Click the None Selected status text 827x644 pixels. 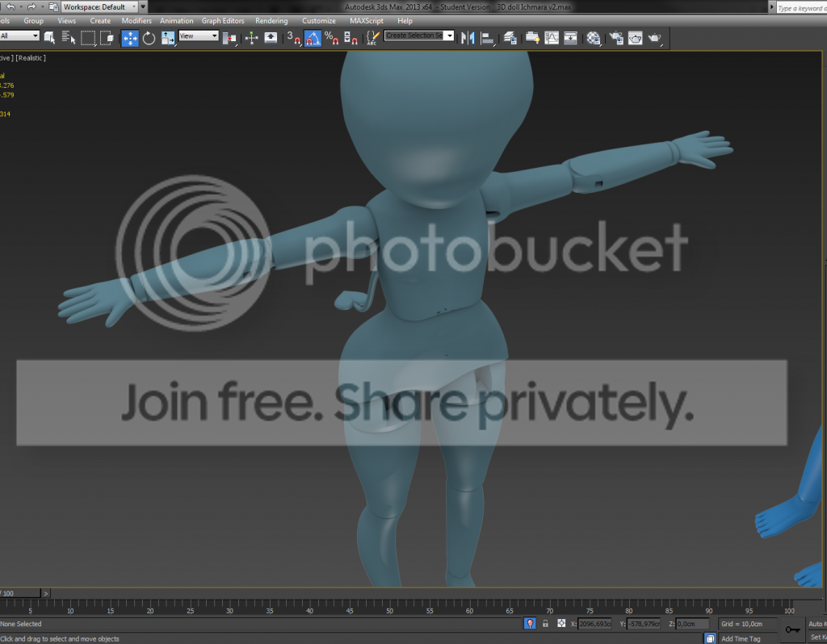click(20, 624)
